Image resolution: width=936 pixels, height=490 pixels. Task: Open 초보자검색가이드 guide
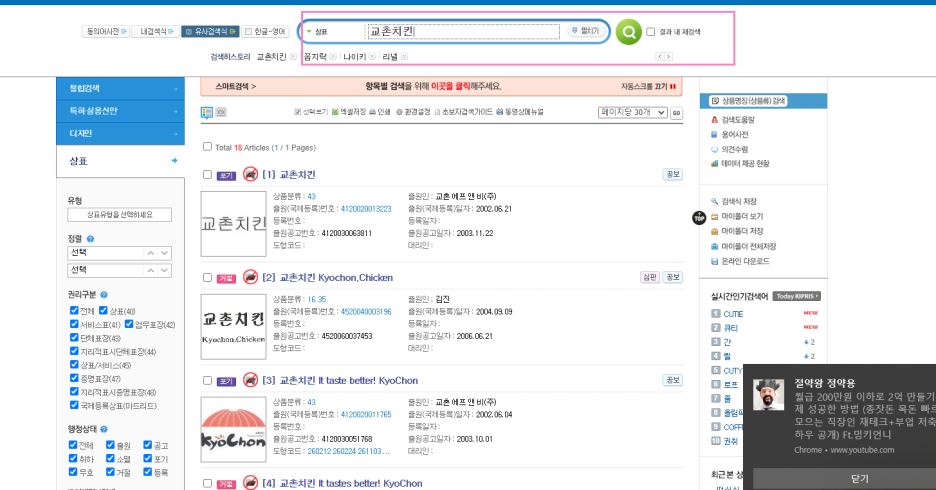pos(463,112)
